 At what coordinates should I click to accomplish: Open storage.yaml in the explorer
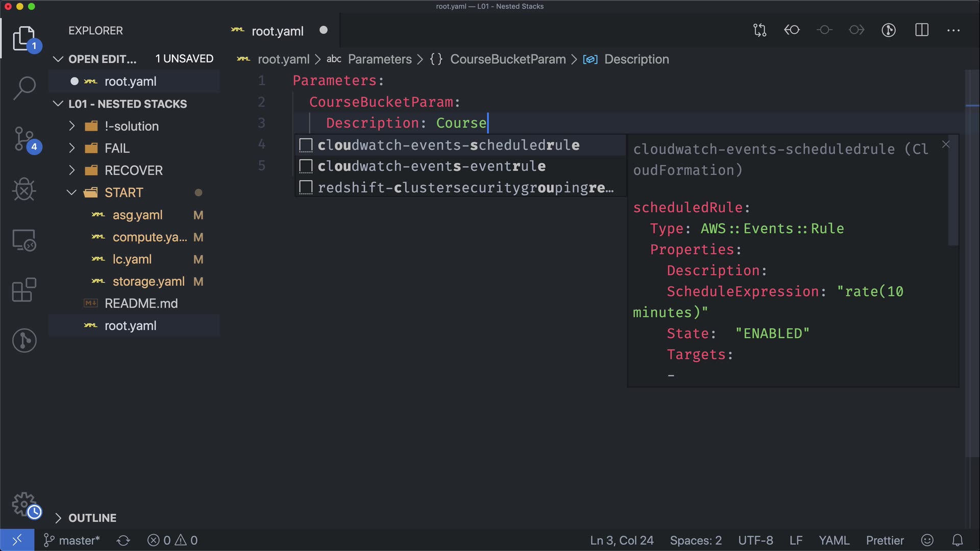pyautogui.click(x=148, y=282)
